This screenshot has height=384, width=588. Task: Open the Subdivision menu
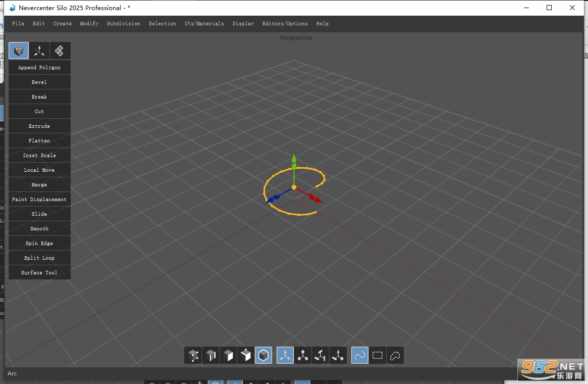click(x=123, y=23)
